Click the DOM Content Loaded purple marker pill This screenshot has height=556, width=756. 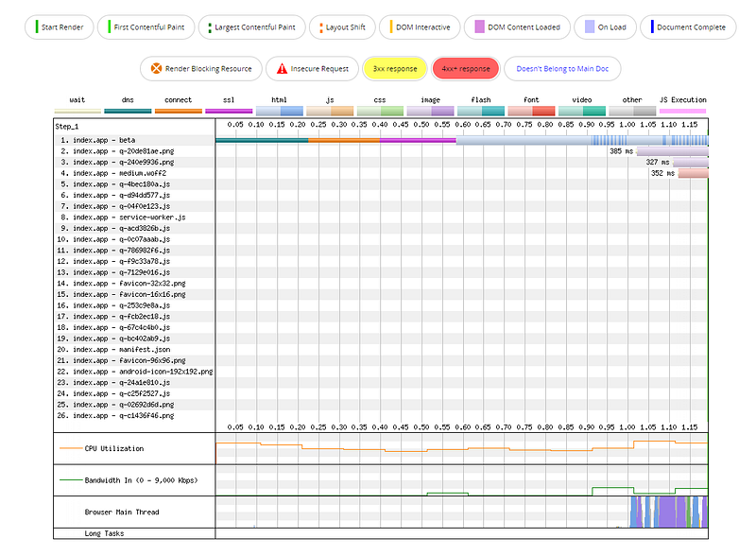517,27
